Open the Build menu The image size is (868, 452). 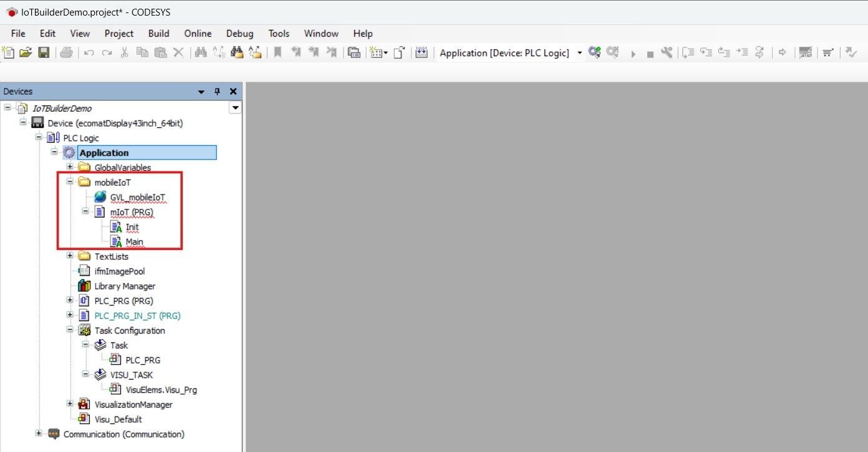click(159, 34)
